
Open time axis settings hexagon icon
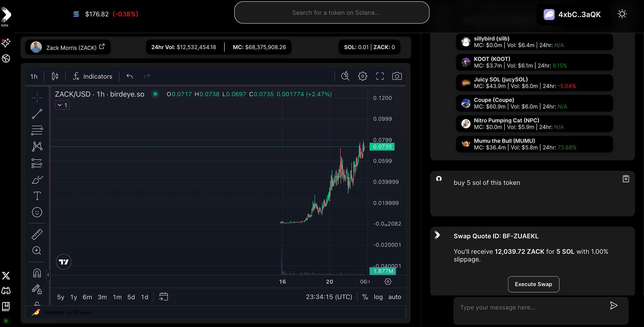[x=388, y=281]
